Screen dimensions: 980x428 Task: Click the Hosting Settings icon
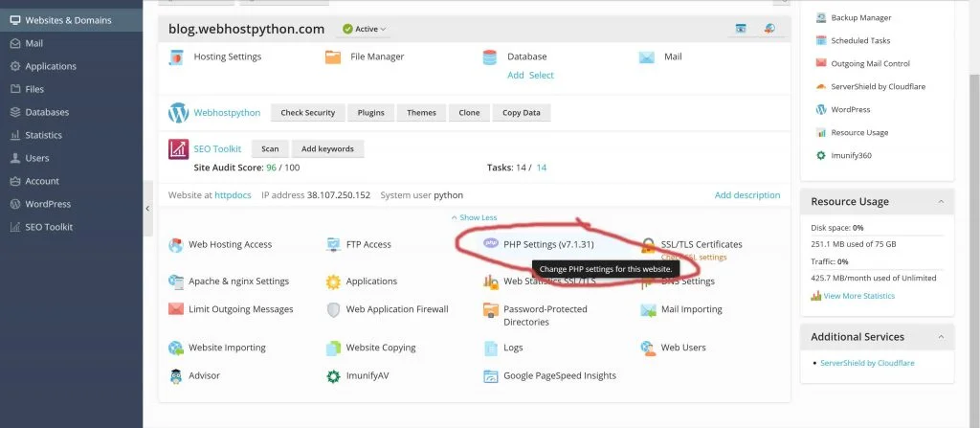pos(176,56)
